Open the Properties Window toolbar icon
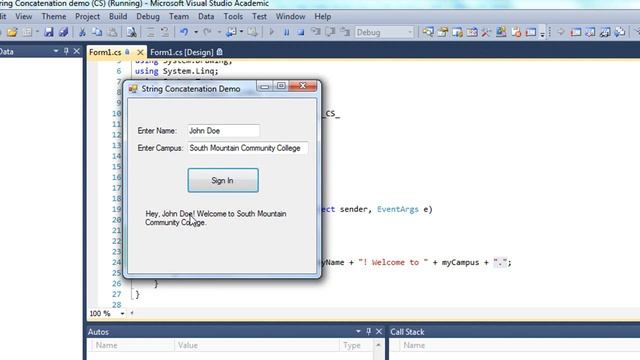This screenshot has width=640, height=360. point(442,32)
